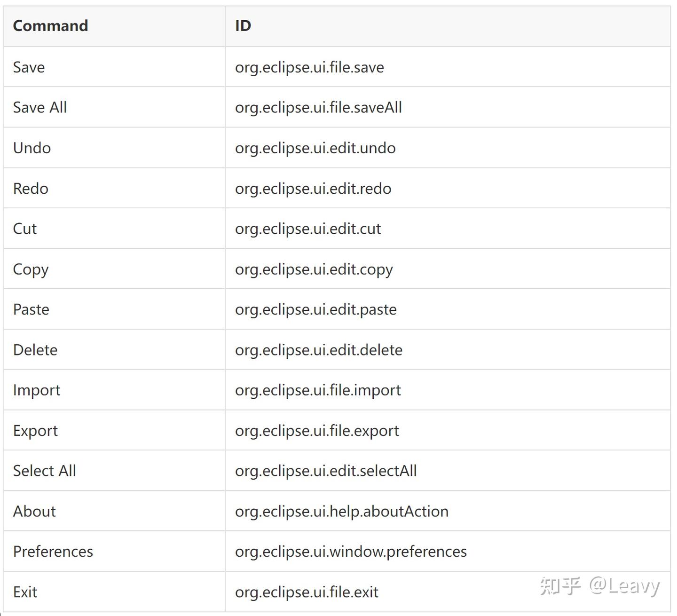The width and height of the screenshot is (677, 616).
Task: Click the org.eclipse.ui.edit.delete ID
Action: click(319, 350)
